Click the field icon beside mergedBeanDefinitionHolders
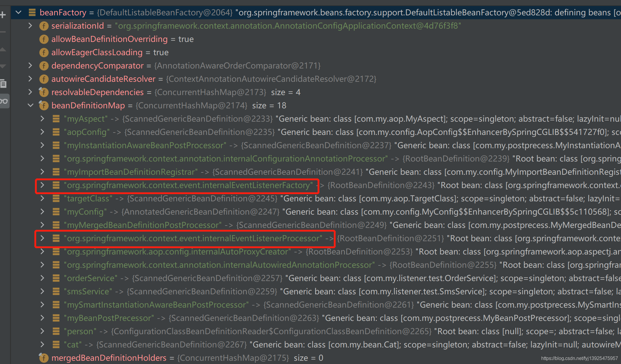The width and height of the screenshot is (621, 364). (44, 358)
